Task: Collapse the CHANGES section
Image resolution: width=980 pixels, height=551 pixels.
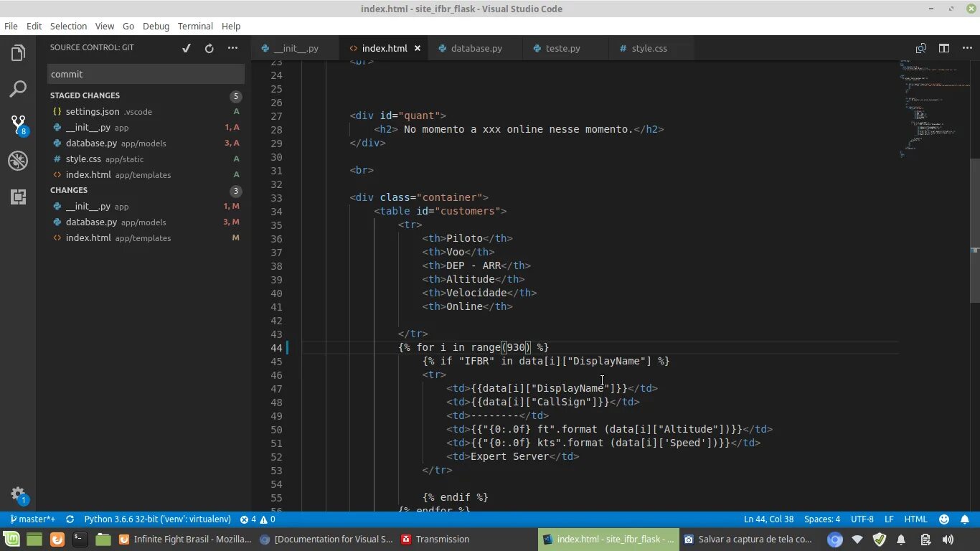Action: (x=69, y=190)
